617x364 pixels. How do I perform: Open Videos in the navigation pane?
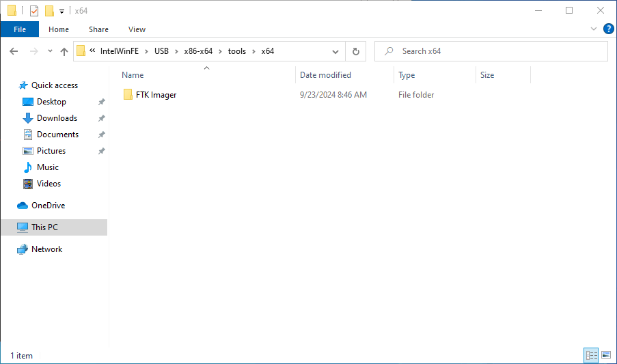[49, 184]
